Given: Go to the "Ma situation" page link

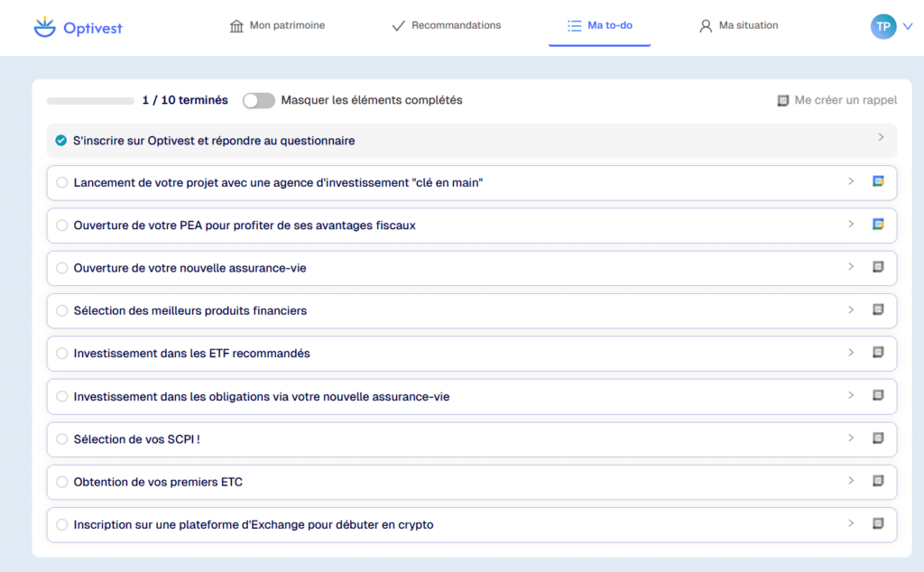Looking at the screenshot, I should pyautogui.click(x=738, y=25).
